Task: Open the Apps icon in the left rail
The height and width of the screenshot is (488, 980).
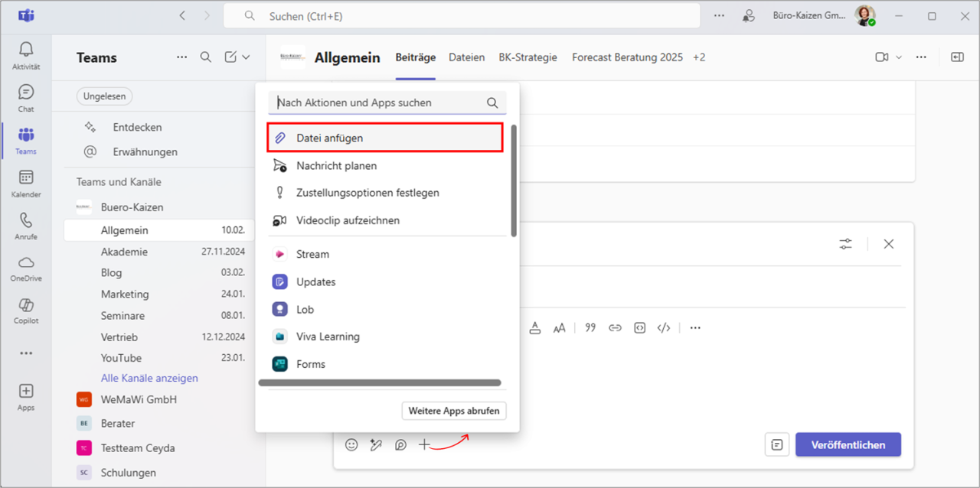Action: click(25, 394)
